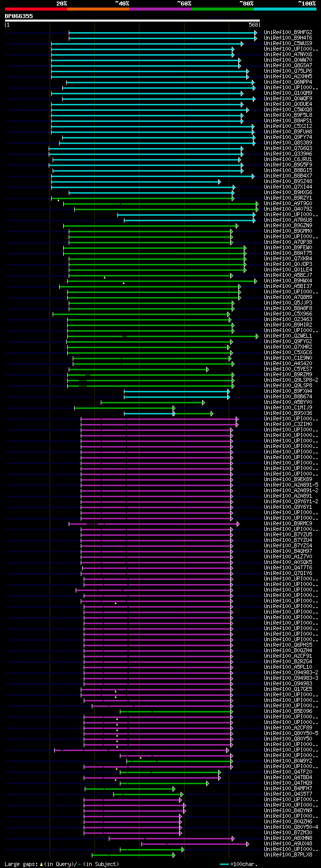
Task: Select the UniRef100_B4DYN9 entry
Action: (288, 810)
